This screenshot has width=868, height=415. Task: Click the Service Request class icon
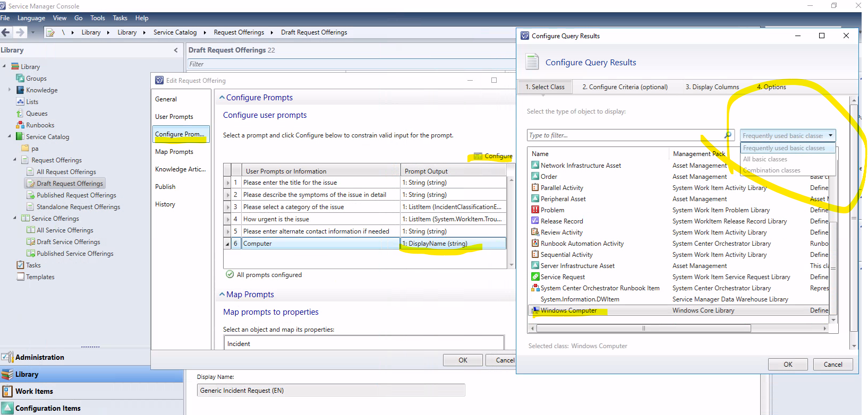pos(535,276)
